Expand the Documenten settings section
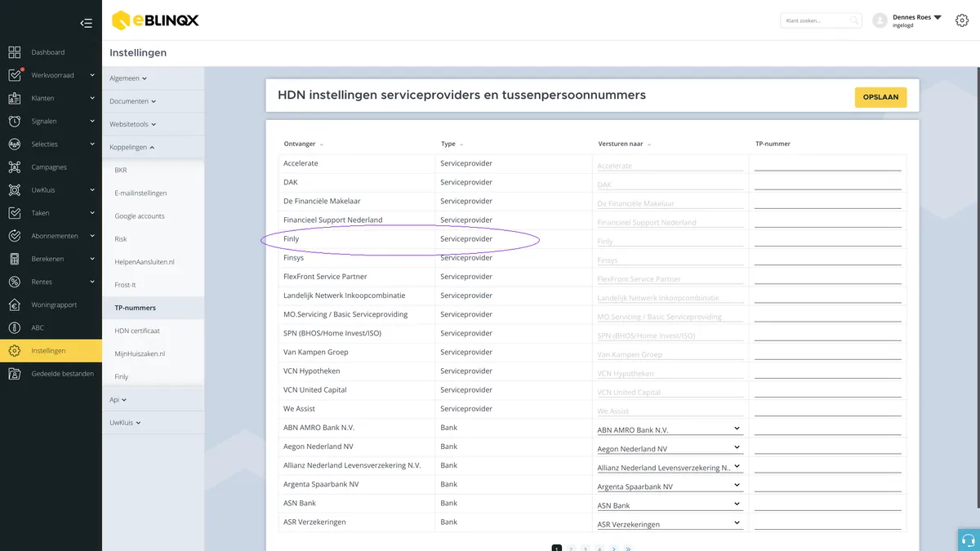 [x=132, y=101]
